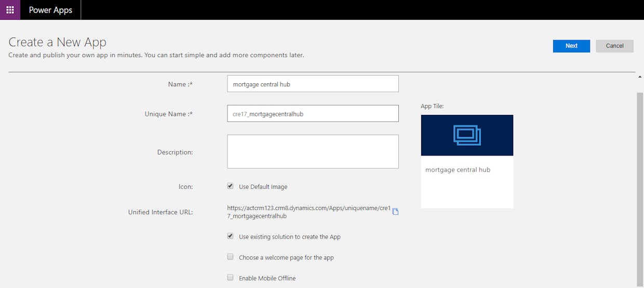The image size is (644, 288).
Task: Check Enable Mobile Offline option
Action: tap(230, 278)
